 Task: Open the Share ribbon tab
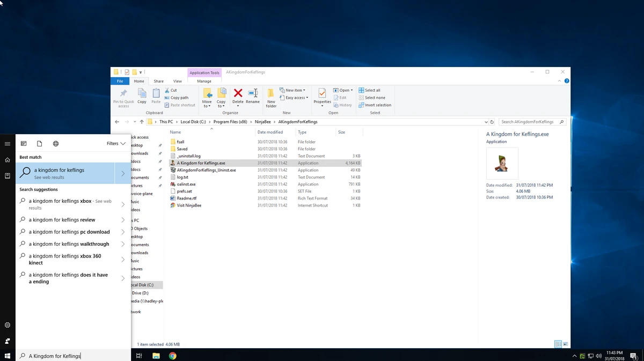click(x=158, y=81)
